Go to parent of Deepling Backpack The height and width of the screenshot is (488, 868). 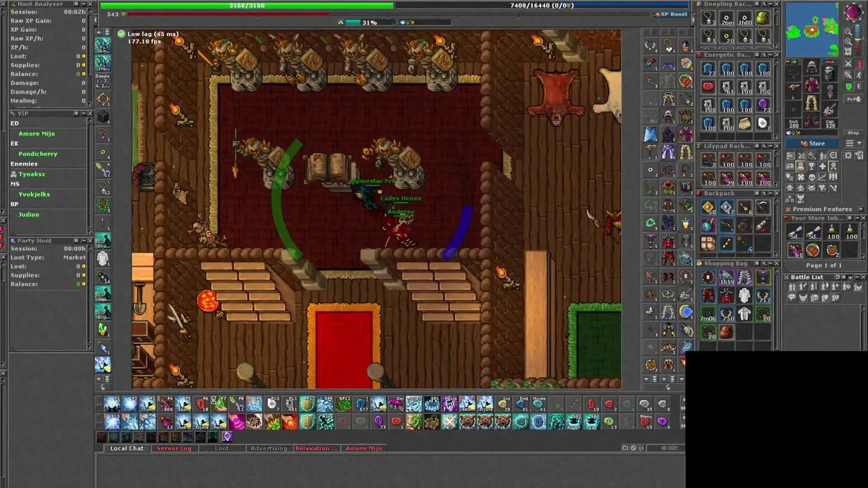[765, 4]
